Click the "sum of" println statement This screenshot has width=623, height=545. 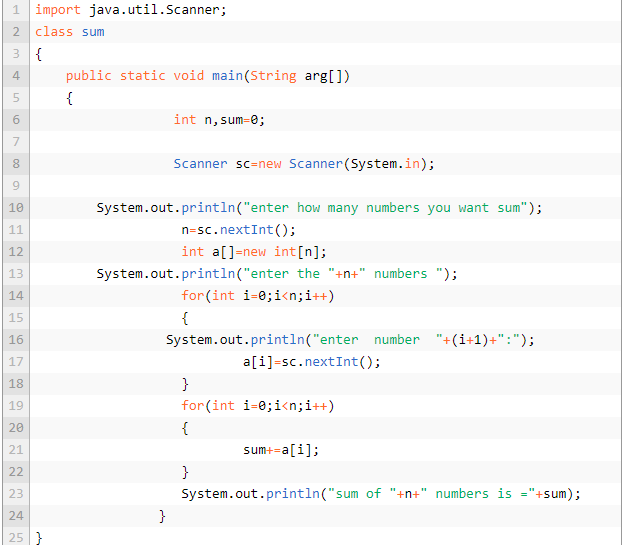(380, 494)
